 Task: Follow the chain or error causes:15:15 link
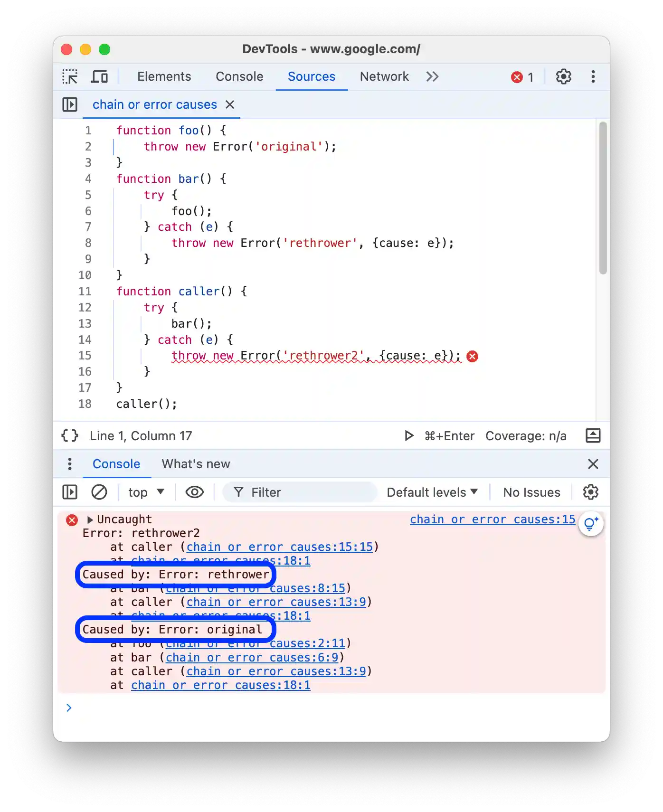pyautogui.click(x=280, y=547)
